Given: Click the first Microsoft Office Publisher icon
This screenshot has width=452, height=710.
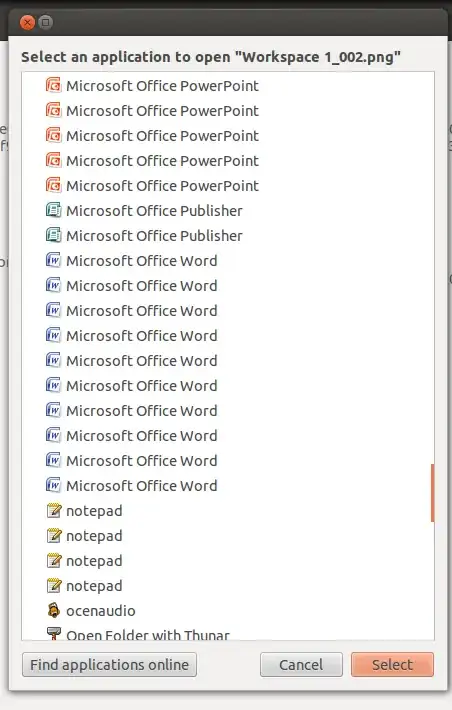Looking at the screenshot, I should 53,210.
